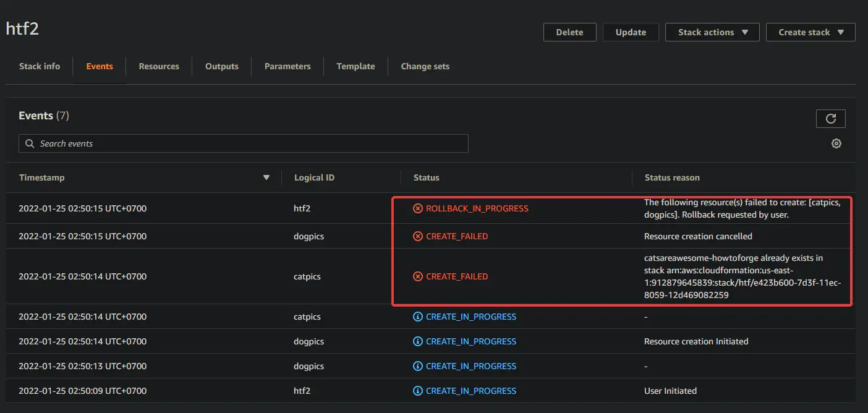868x413 pixels.
Task: Open the Stack actions dropdown
Action: click(712, 32)
